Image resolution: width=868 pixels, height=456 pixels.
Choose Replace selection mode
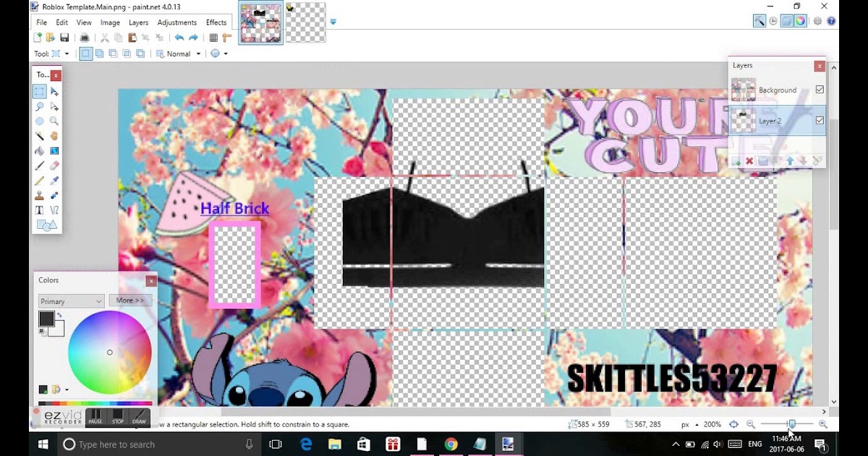click(86, 54)
